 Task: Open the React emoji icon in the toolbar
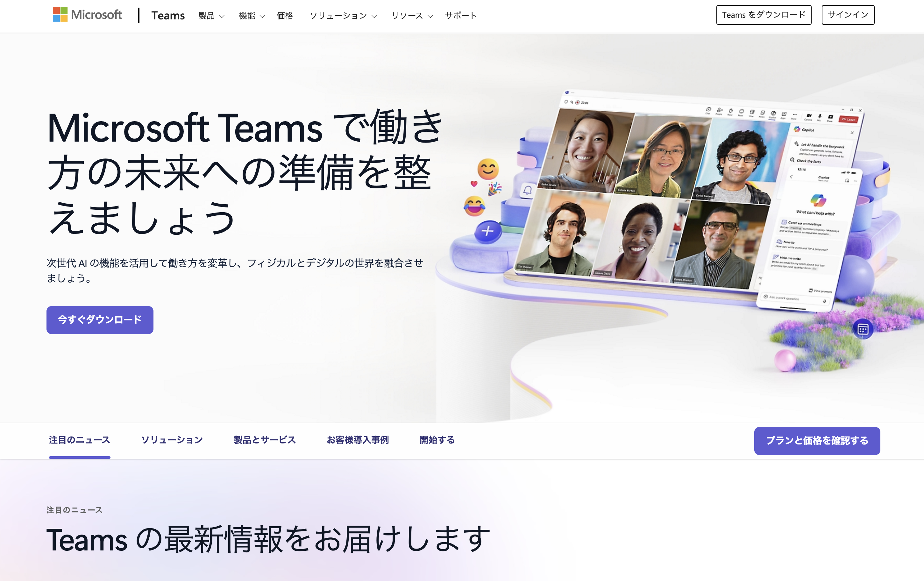(x=742, y=112)
